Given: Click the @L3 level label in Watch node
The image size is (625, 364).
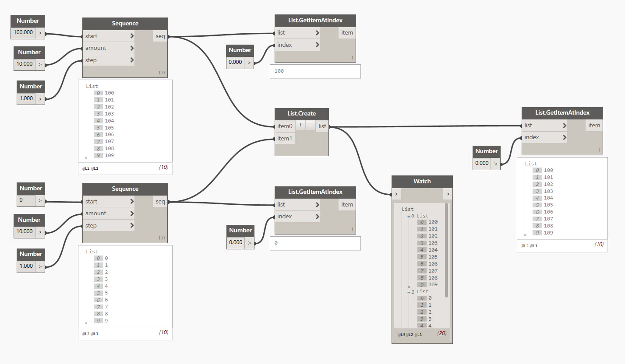Looking at the screenshot, I should [x=401, y=335].
